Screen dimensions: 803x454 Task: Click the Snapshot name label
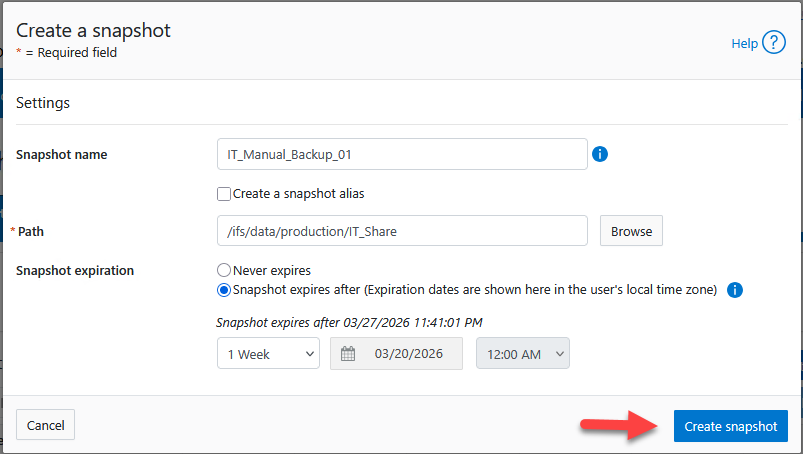(x=61, y=155)
